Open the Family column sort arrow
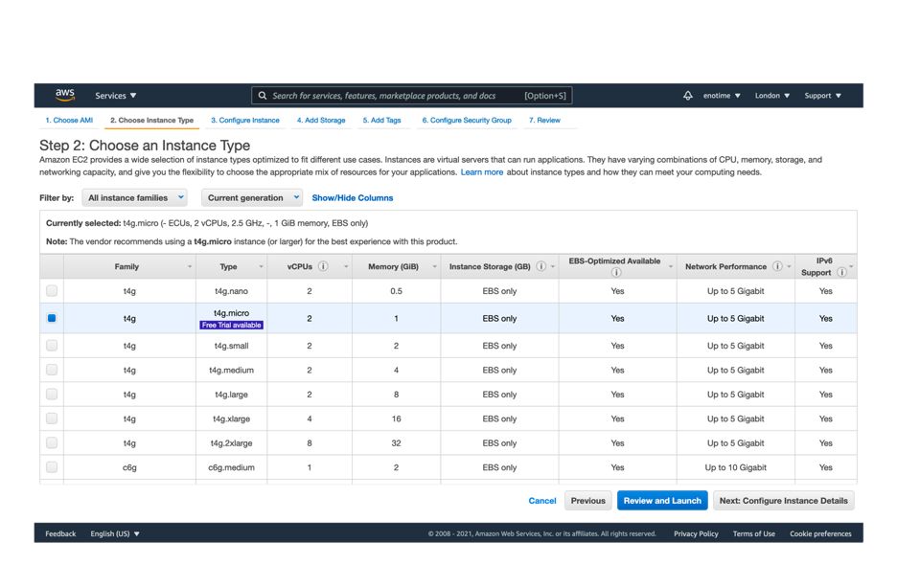This screenshot has height=588, width=897. tap(190, 267)
